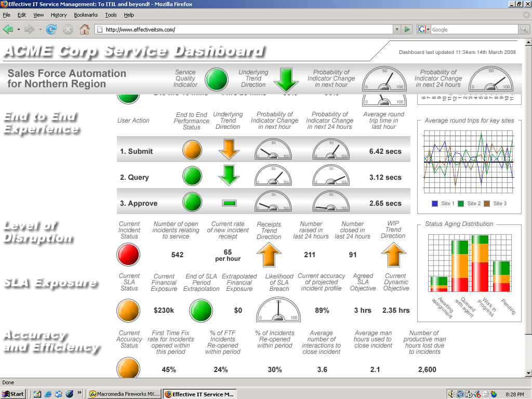Open the Tools menu
This screenshot has height=399, width=532.
click(x=111, y=15)
